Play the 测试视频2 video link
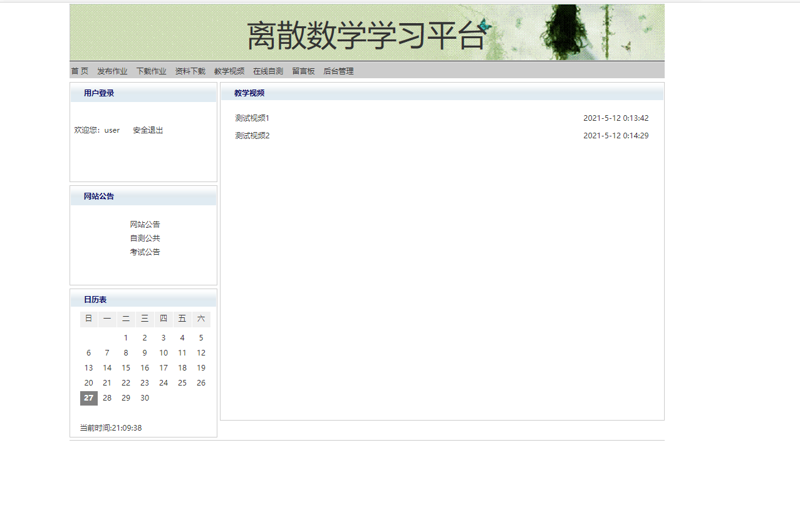 pyautogui.click(x=252, y=135)
